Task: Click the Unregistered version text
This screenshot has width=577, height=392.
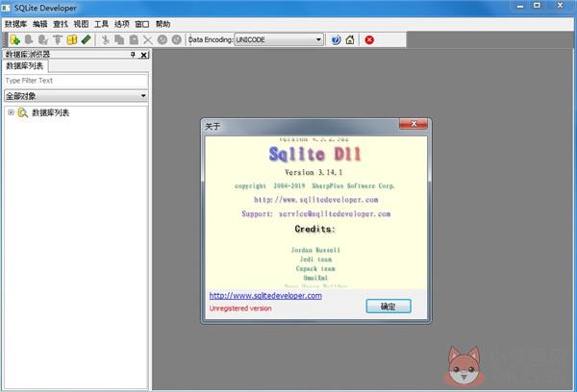Action: pyautogui.click(x=240, y=308)
